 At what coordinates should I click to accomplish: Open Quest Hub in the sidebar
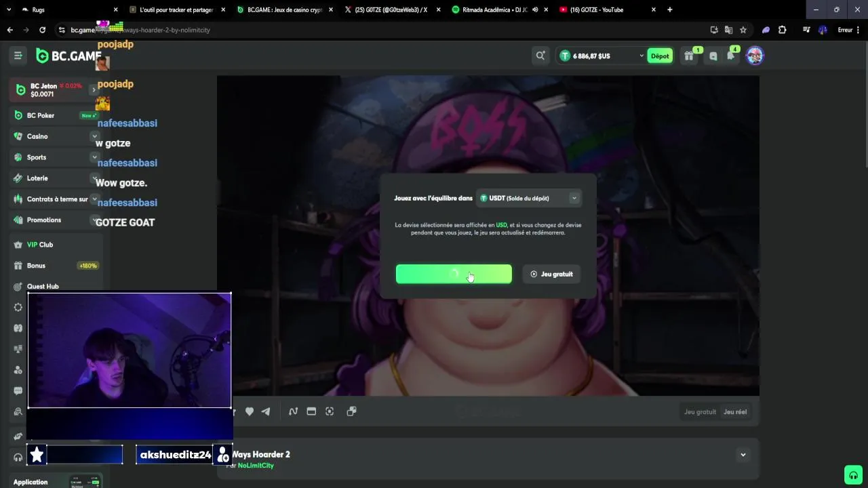pos(56,286)
